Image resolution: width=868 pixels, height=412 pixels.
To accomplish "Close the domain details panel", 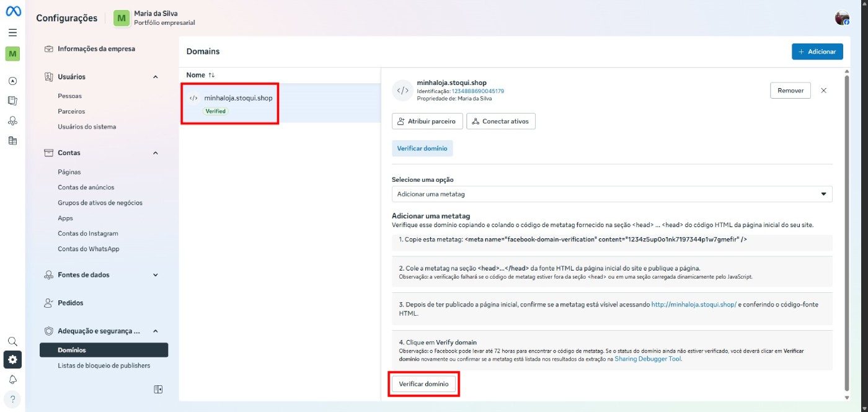I will [x=823, y=91].
